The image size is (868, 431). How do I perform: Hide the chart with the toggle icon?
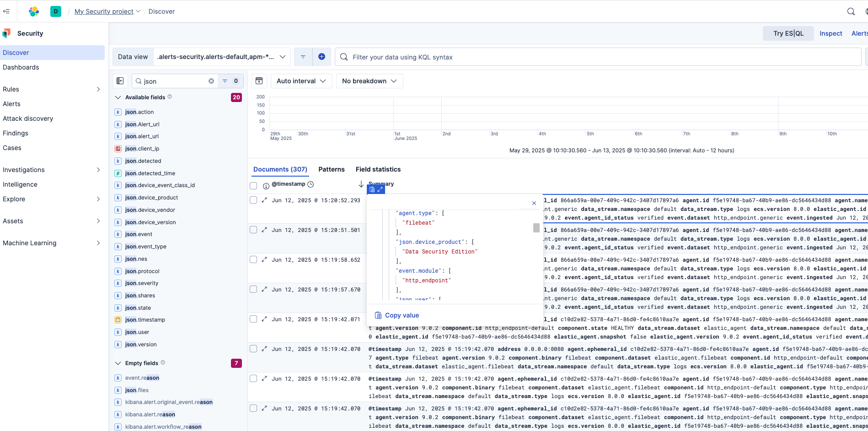coord(259,81)
